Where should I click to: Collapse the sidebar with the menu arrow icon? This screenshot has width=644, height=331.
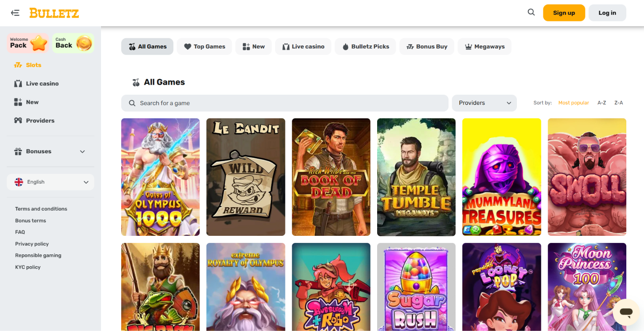(15, 13)
